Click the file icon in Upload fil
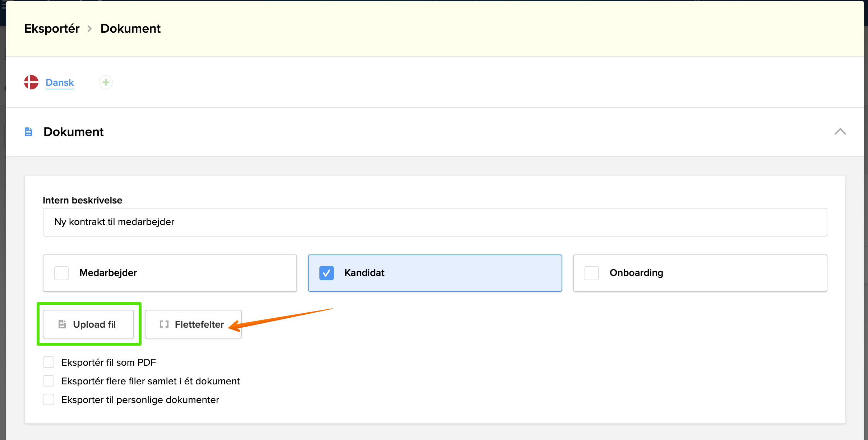The width and height of the screenshot is (868, 440). pos(62,324)
